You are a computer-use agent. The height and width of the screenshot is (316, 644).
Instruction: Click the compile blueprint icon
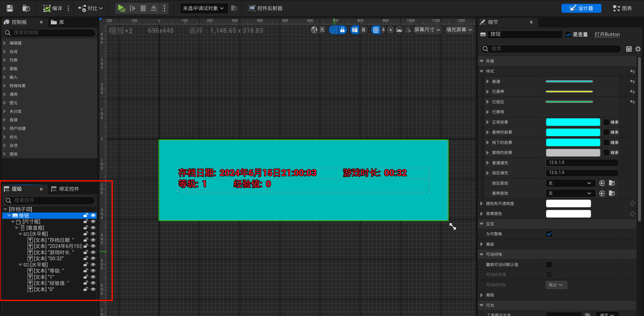[x=47, y=8]
